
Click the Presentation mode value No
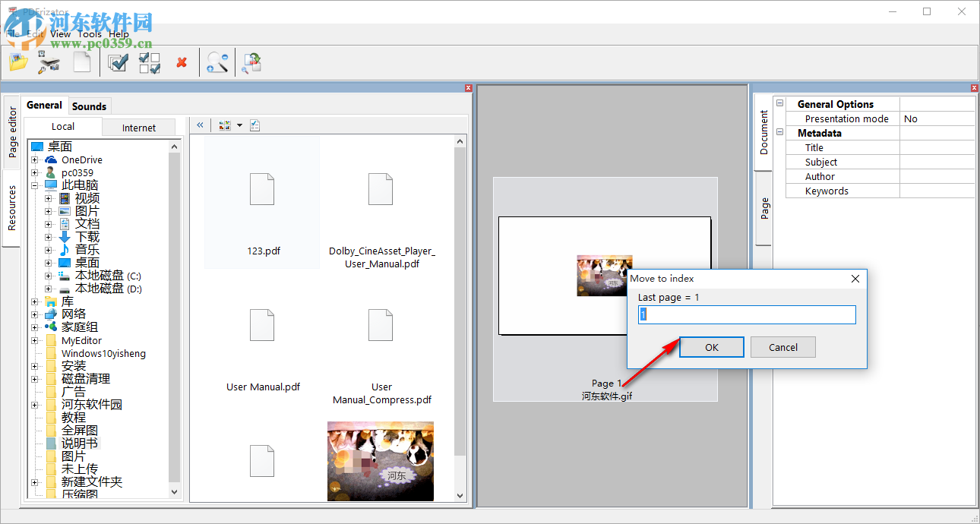(x=937, y=118)
